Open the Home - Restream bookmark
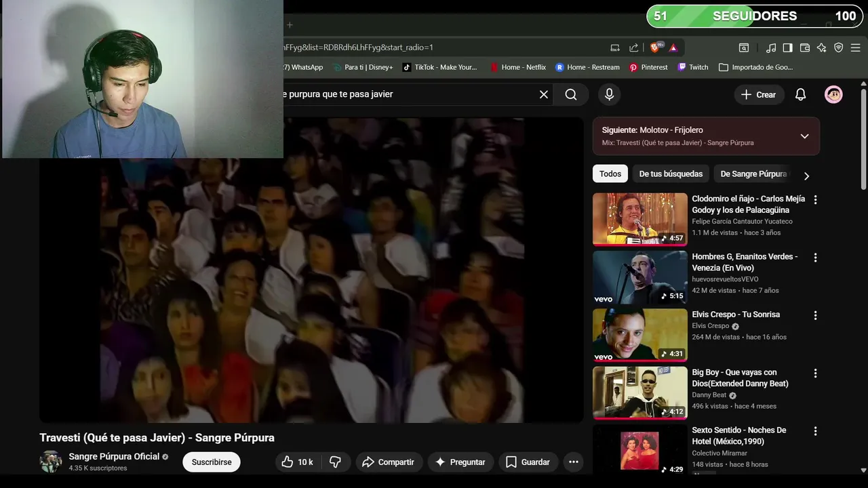This screenshot has height=488, width=868. [587, 67]
